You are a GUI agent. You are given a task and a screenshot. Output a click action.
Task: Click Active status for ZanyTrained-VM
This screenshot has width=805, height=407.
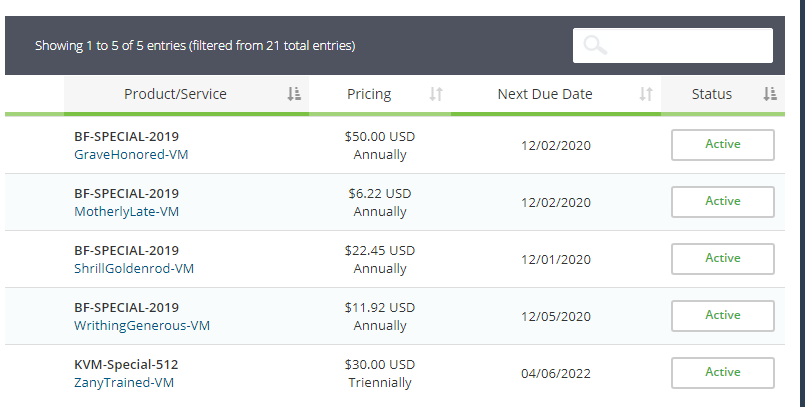point(722,372)
